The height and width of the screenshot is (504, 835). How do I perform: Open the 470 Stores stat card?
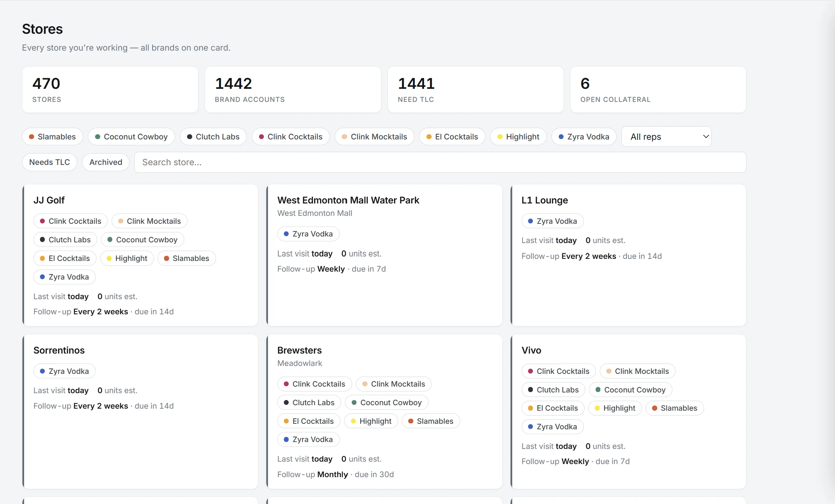tap(110, 90)
